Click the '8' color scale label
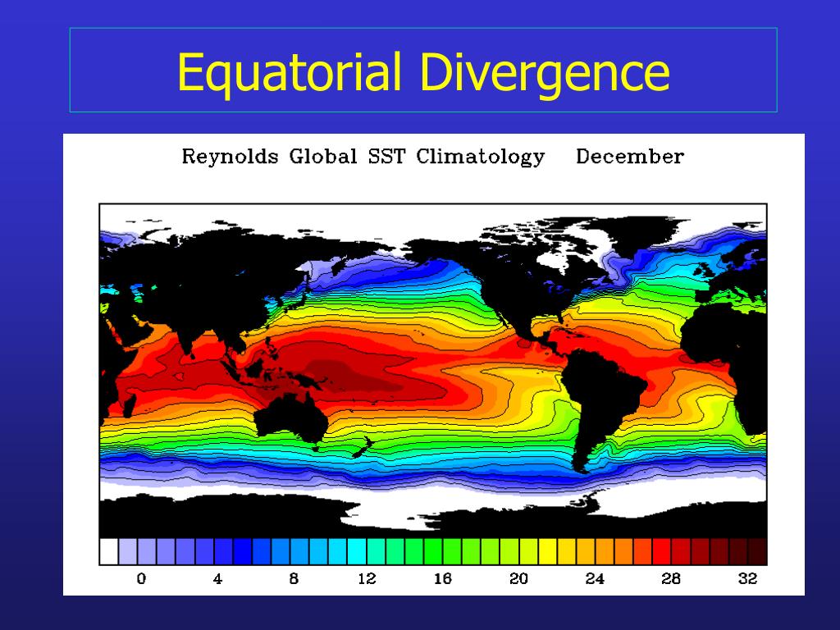This screenshot has width=840, height=630. click(x=293, y=578)
